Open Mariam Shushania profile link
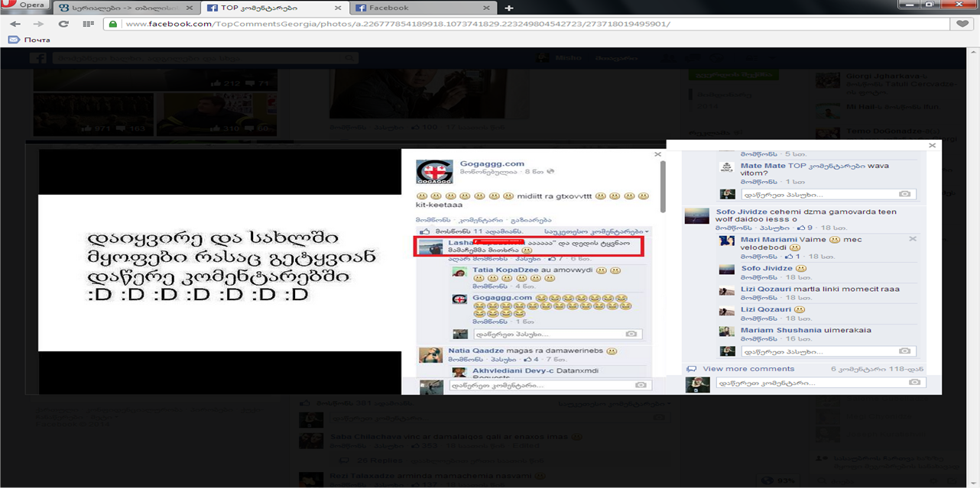The width and height of the screenshot is (980, 488). pyautogui.click(x=781, y=331)
